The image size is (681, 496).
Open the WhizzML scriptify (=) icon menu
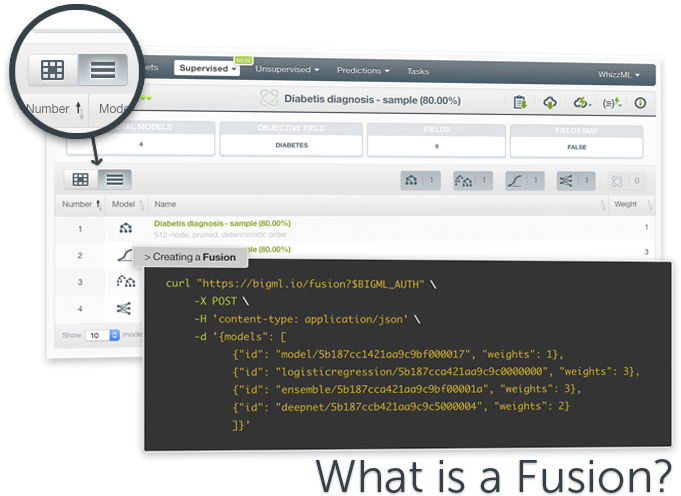click(612, 103)
